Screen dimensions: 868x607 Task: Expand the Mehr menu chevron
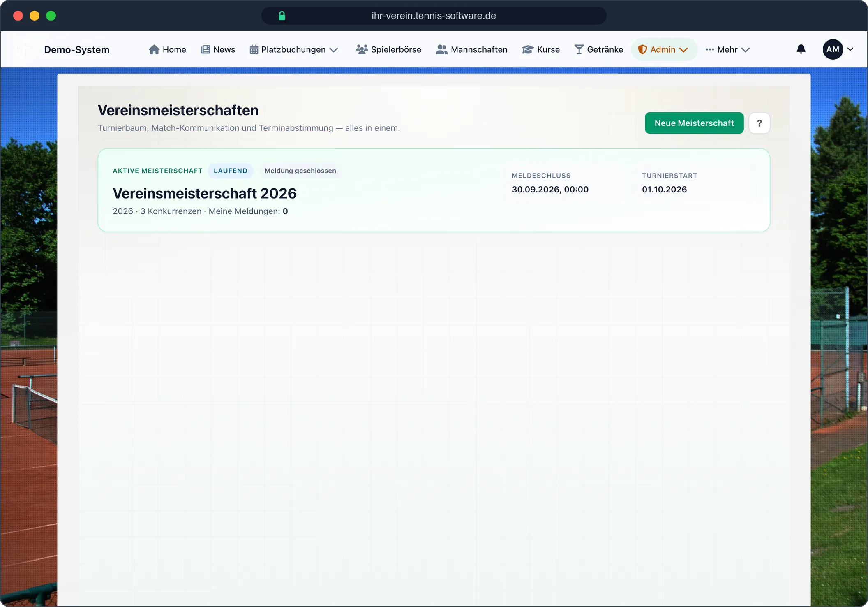click(x=746, y=50)
